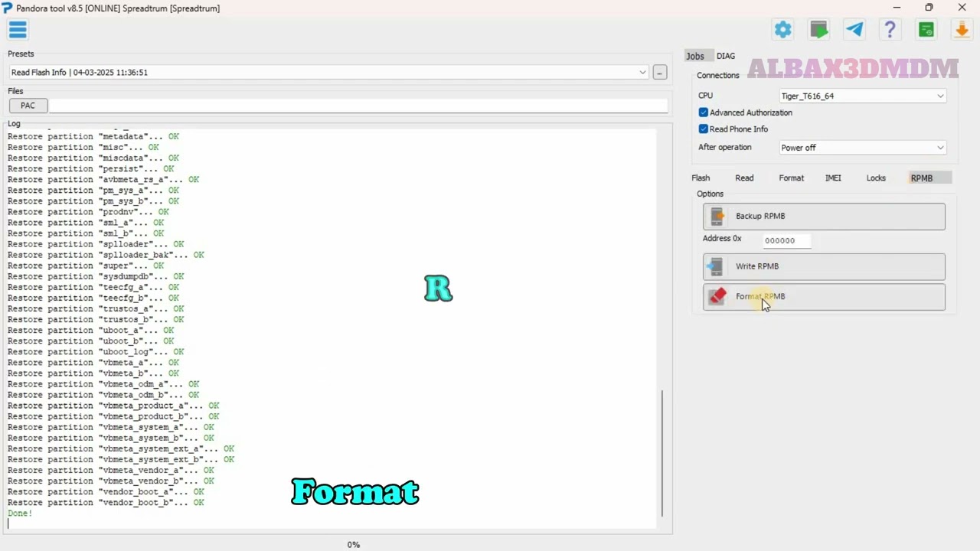Screen dimensions: 980x551
Task: Click log line Restore partition "persist"
Action: (x=90, y=168)
